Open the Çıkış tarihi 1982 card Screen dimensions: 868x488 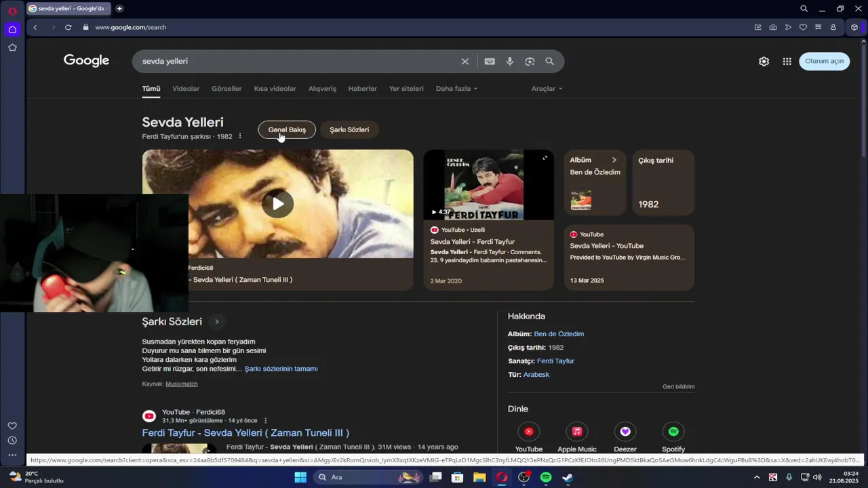pos(663,182)
